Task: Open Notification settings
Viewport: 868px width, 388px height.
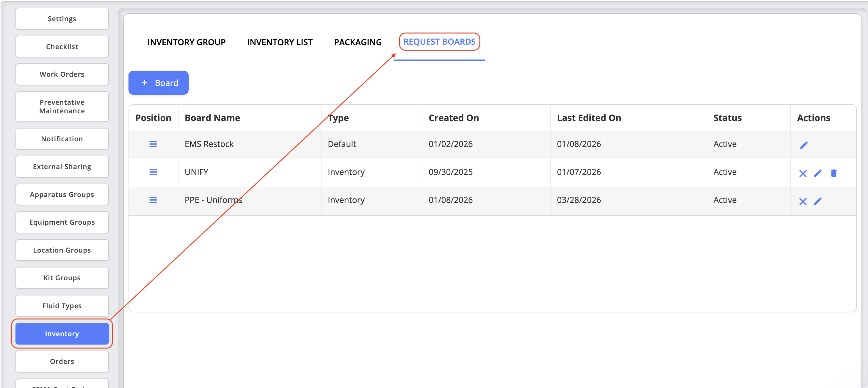Action: pyautogui.click(x=62, y=139)
